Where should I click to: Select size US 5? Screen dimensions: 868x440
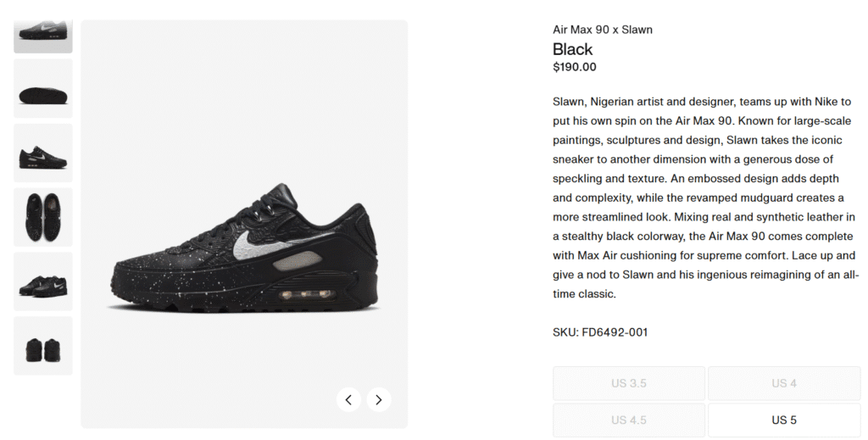pyautogui.click(x=784, y=420)
